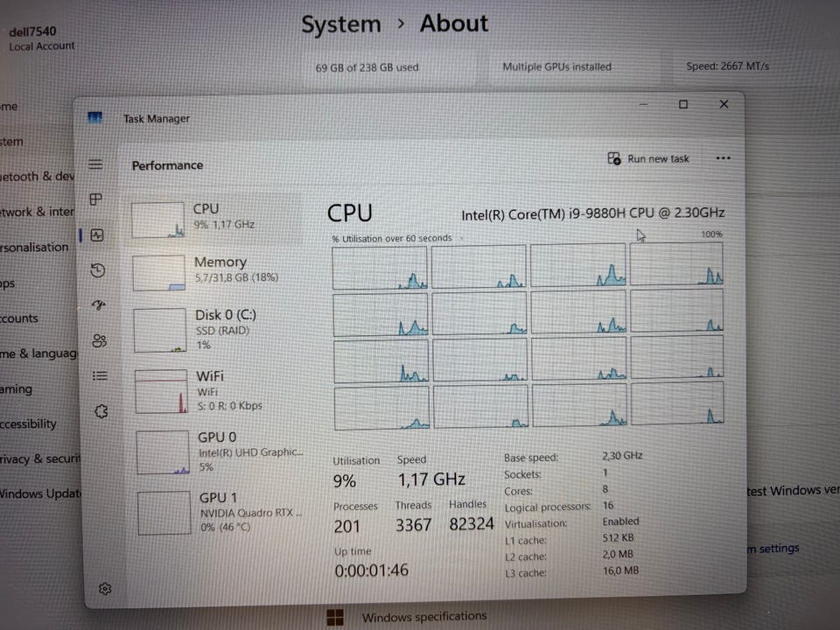
Task: Select the Memory performance item
Action: [x=217, y=269]
